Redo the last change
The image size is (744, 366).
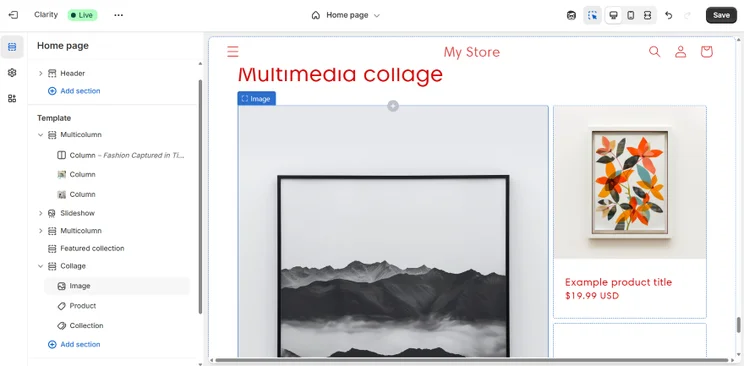coord(687,15)
